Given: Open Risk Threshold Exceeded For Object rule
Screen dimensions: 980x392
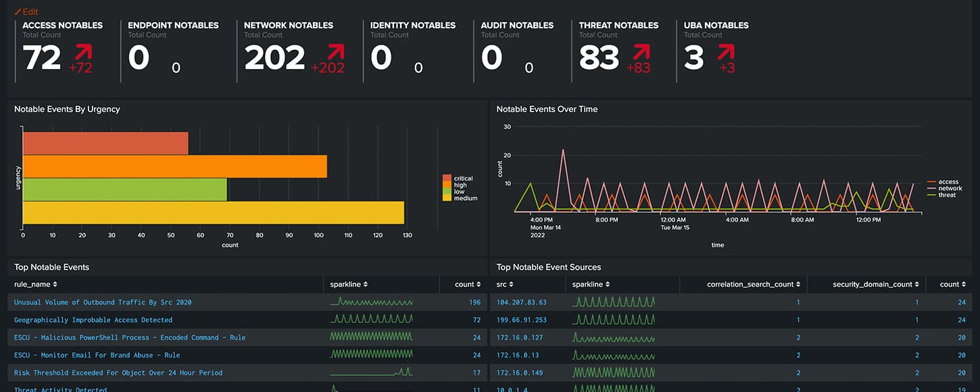Looking at the screenshot, I should pos(118,372).
